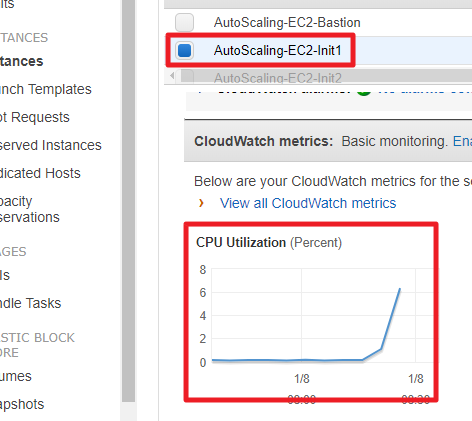This screenshot has width=472, height=421.
Task: Open View all CloudWatch metrics link
Action: click(x=308, y=203)
